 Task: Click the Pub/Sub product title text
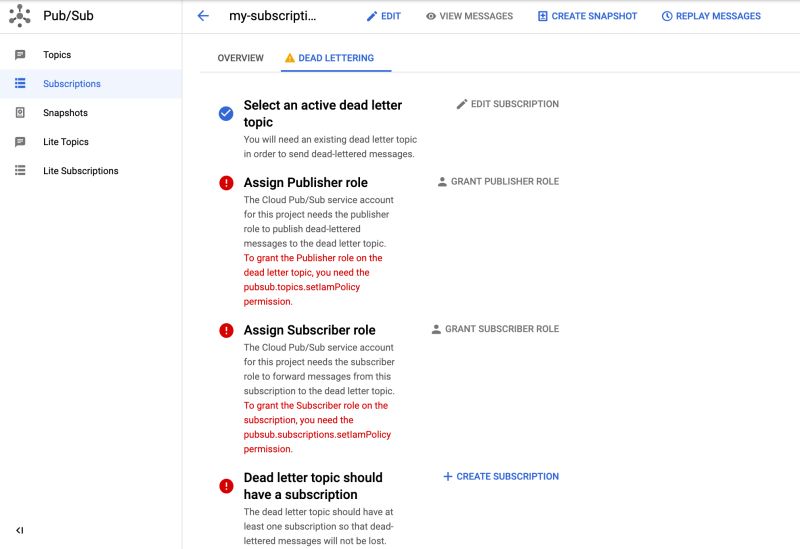coord(68,16)
